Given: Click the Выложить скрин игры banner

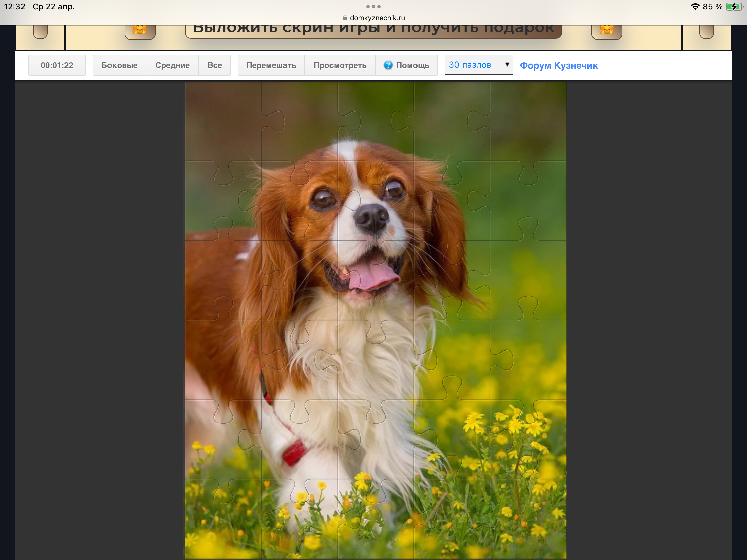Looking at the screenshot, I should [x=373, y=30].
